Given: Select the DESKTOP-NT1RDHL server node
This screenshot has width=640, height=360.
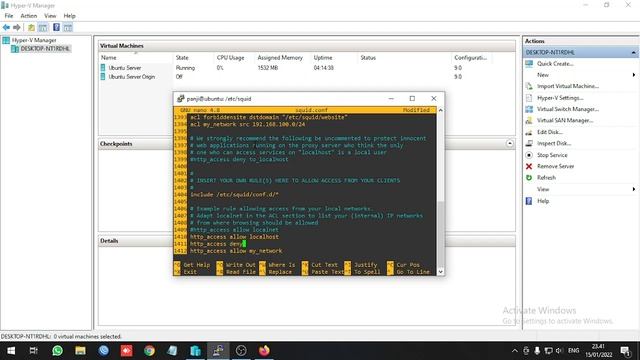Looking at the screenshot, I should [45, 49].
